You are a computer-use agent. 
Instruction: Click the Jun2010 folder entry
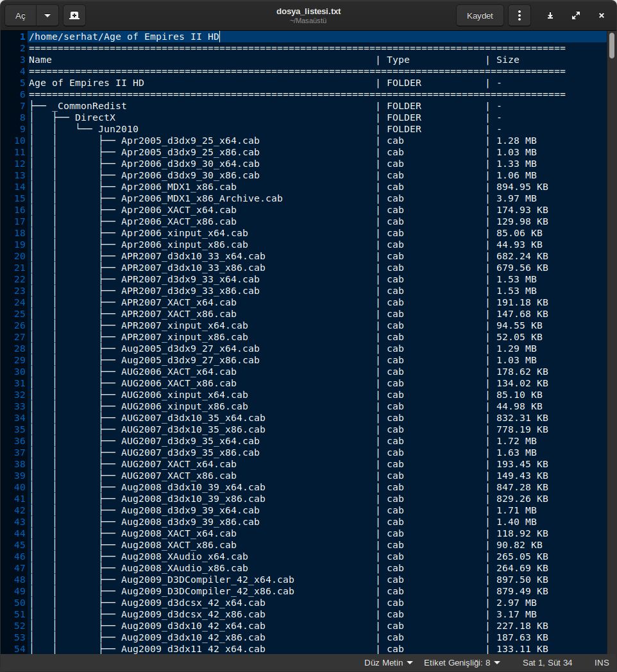click(118, 129)
